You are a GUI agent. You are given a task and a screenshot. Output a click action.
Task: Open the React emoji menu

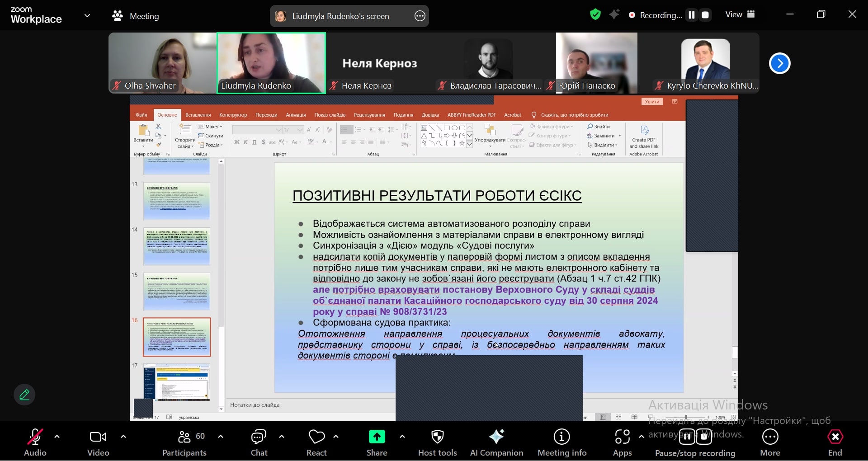(316, 442)
